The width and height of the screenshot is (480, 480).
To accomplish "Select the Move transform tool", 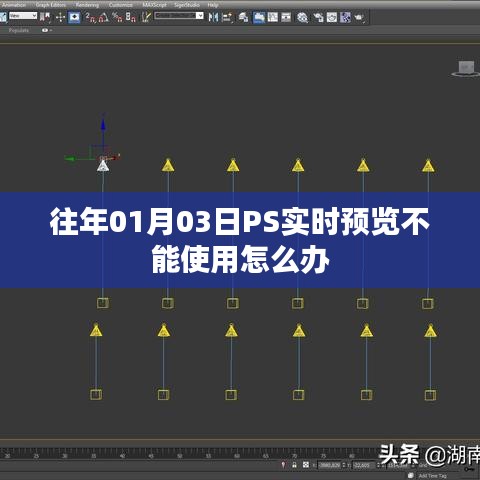I will (x=60, y=17).
